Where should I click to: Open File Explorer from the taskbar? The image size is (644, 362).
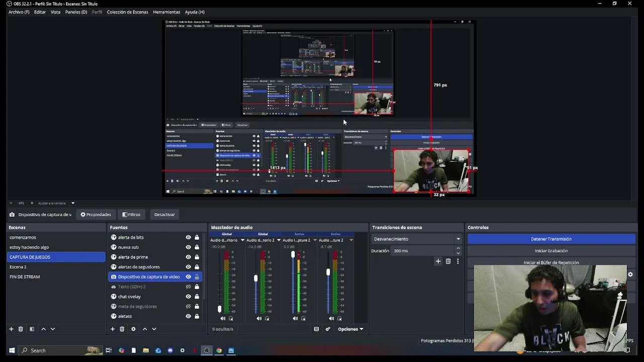click(146, 350)
